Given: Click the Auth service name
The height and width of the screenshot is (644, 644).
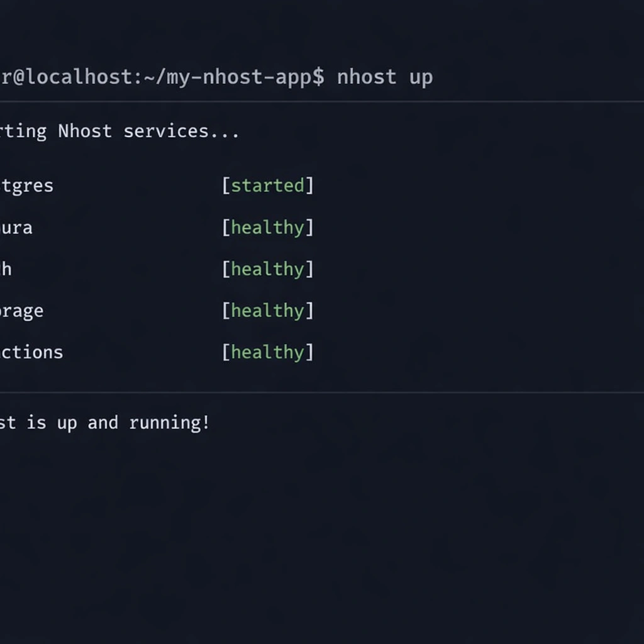Looking at the screenshot, I should pos(6,269).
